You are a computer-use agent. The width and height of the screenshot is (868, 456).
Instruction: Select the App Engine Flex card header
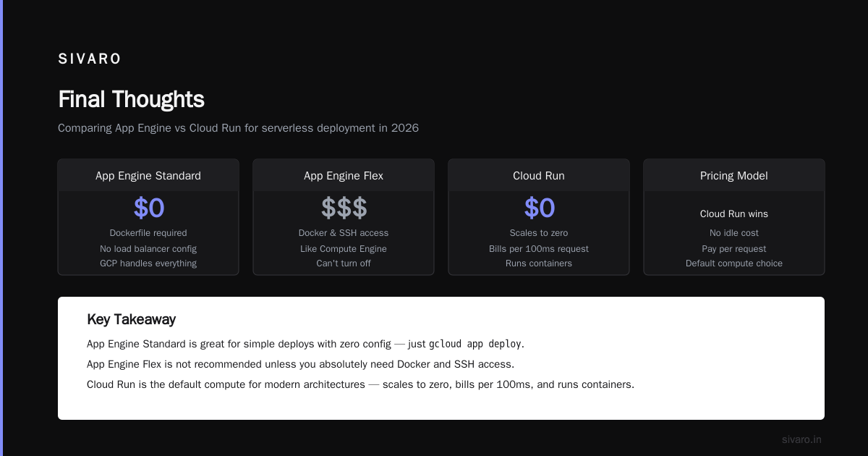tap(344, 176)
